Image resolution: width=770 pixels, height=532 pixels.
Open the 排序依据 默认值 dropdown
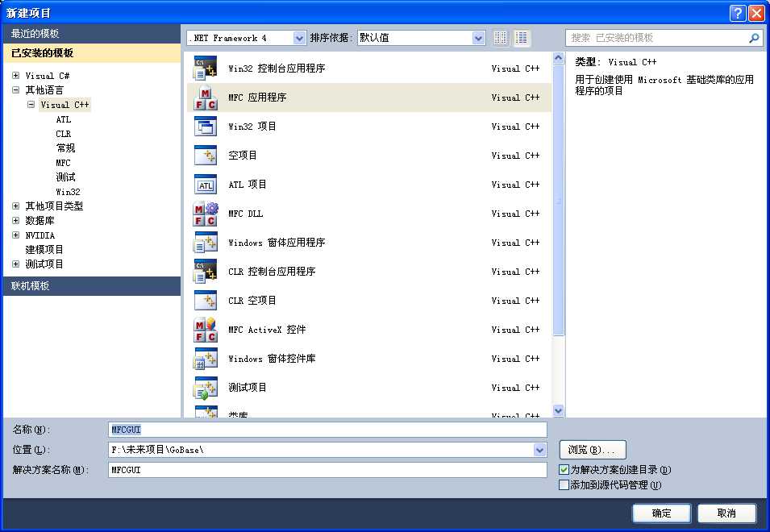click(478, 38)
